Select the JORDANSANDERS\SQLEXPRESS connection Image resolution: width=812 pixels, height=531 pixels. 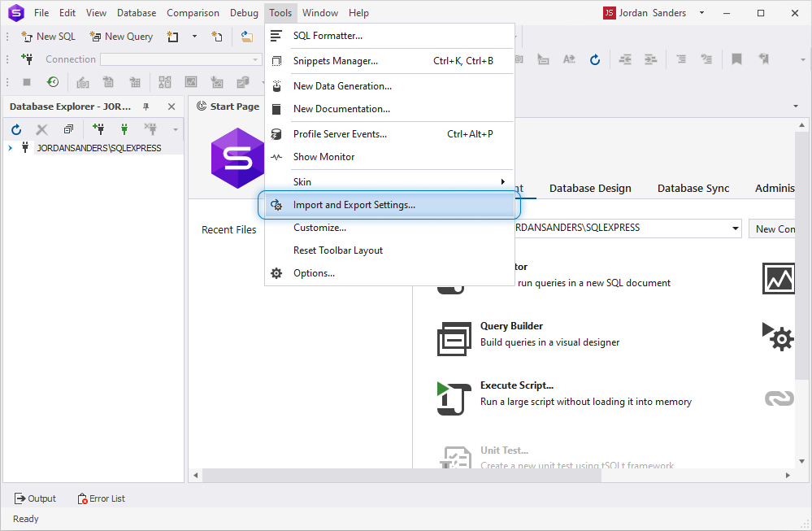99,148
